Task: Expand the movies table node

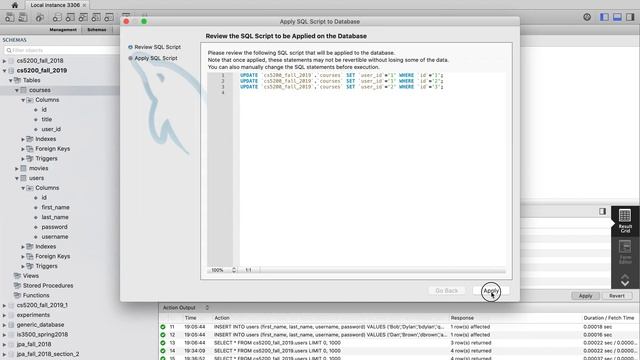Action: pyautogui.click(x=17, y=169)
